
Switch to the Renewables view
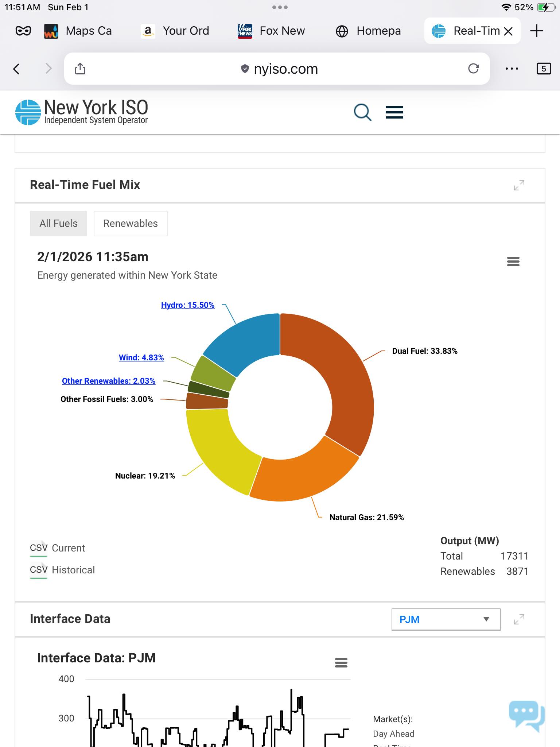tap(131, 224)
